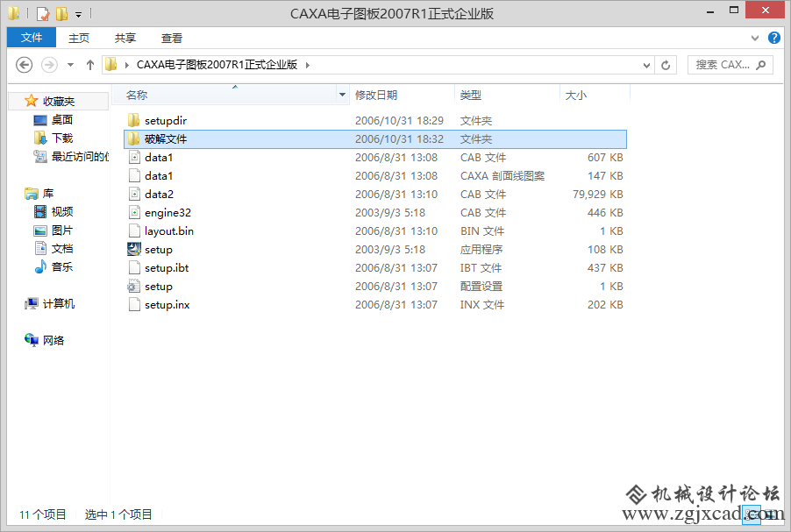The image size is (791, 532).
Task: Open the 名称 column filter dropdown
Action: [x=343, y=95]
